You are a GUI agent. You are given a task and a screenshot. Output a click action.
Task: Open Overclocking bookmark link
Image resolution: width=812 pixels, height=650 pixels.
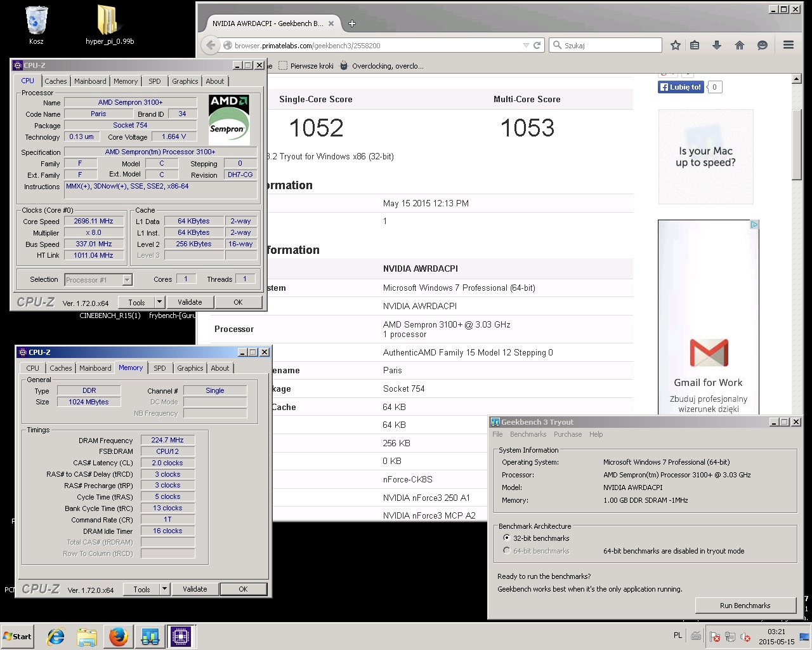click(382, 66)
